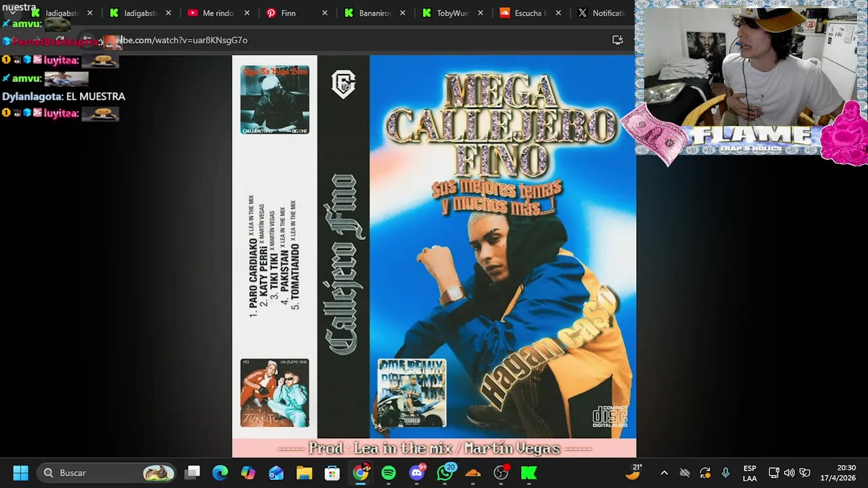Close the Bananirou tab

403,13
